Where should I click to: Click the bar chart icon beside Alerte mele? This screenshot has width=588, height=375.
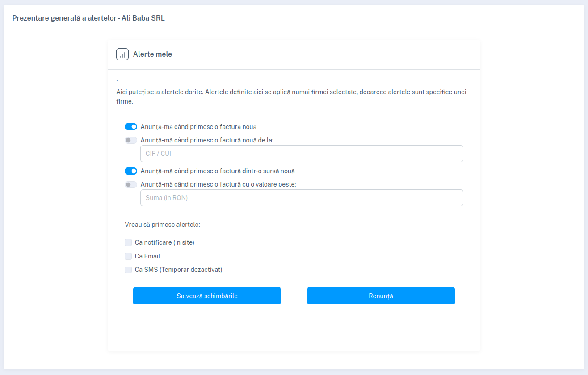tap(122, 54)
